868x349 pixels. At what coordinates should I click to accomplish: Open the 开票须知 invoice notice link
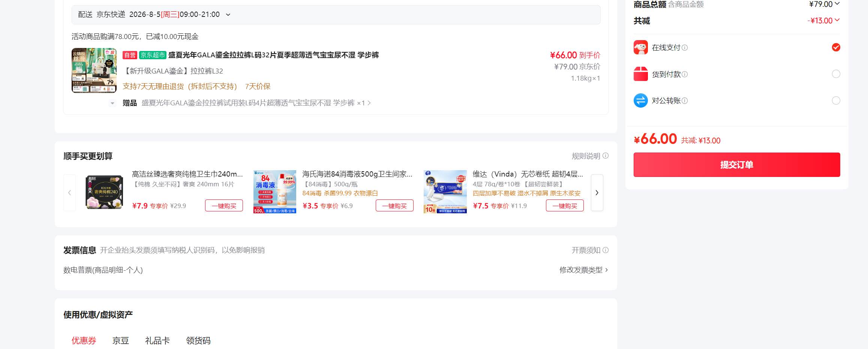586,250
